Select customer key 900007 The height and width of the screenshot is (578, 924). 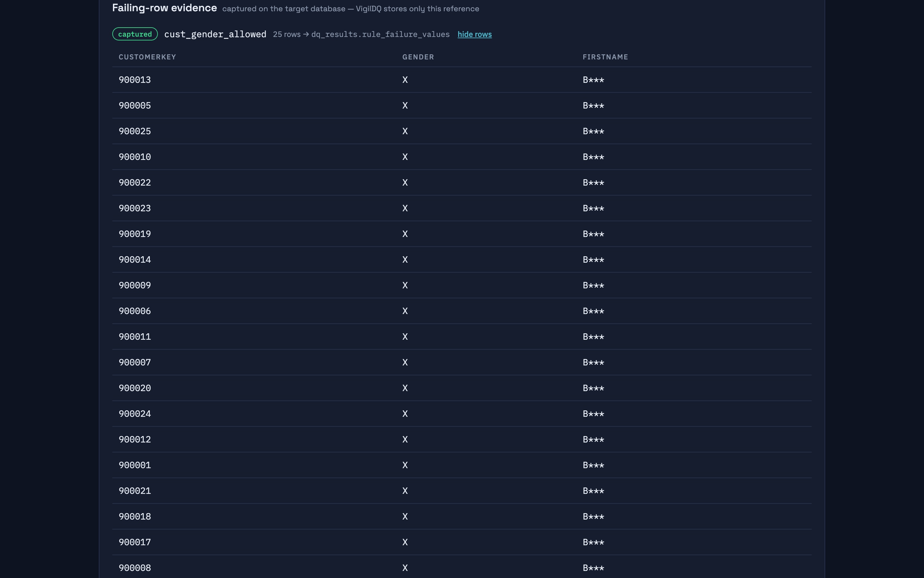pos(135,363)
